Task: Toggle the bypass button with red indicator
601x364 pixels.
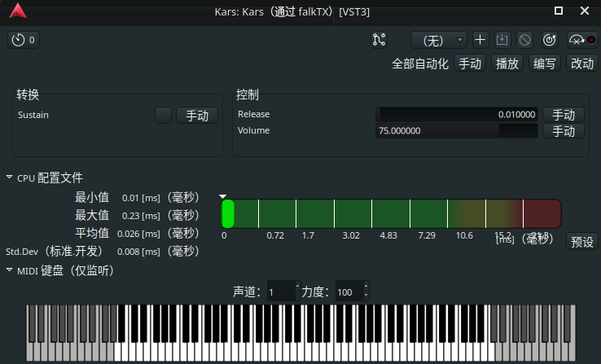Action: pyautogui.click(x=582, y=40)
